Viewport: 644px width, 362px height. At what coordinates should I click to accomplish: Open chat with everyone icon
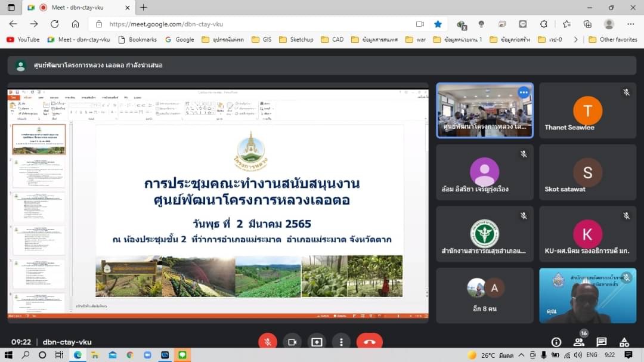(x=601, y=342)
